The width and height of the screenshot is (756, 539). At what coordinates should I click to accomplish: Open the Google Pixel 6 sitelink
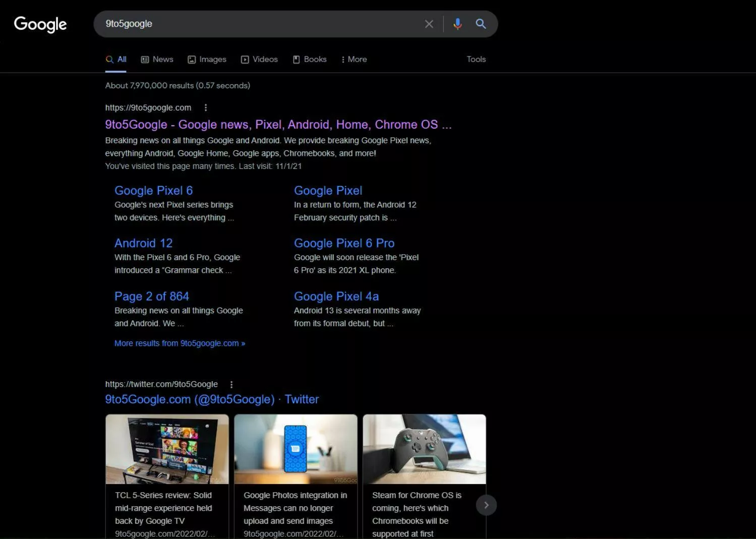click(x=153, y=191)
